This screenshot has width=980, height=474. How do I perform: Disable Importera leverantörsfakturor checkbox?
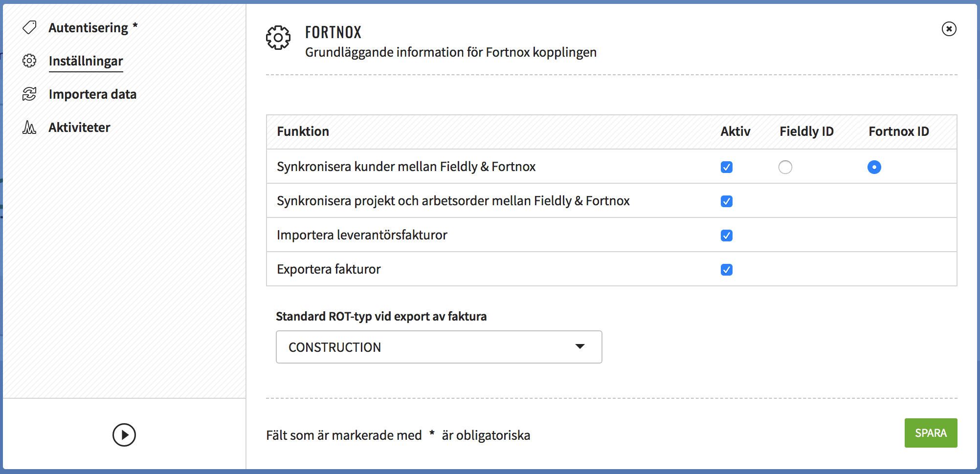[727, 236]
